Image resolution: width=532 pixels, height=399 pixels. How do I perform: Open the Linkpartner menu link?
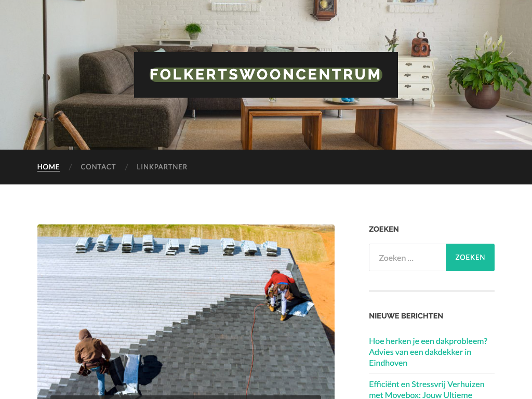(x=162, y=167)
